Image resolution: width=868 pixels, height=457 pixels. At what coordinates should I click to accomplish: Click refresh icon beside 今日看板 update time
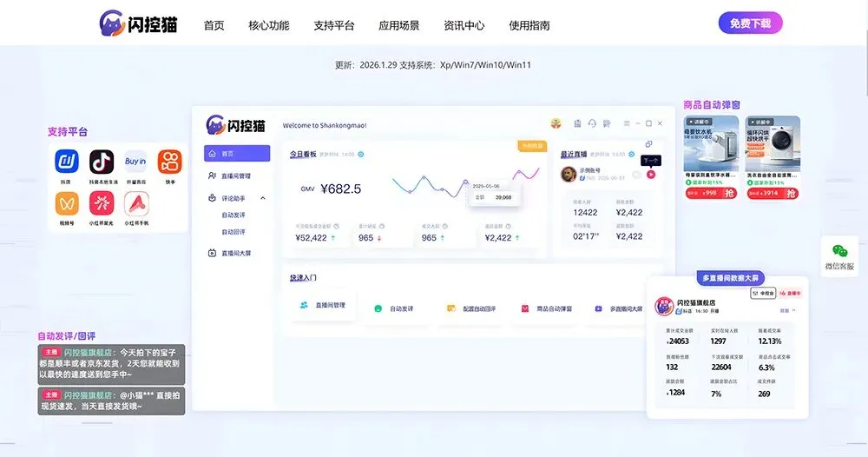(361, 154)
